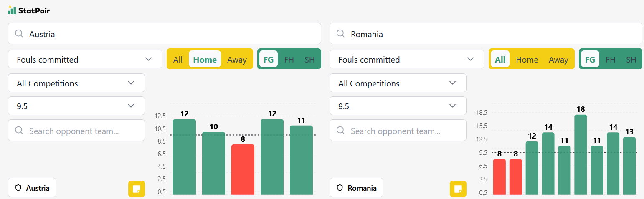644x199 pixels.
Task: Open the yellow note icon beside Romania
Action: (x=458, y=189)
